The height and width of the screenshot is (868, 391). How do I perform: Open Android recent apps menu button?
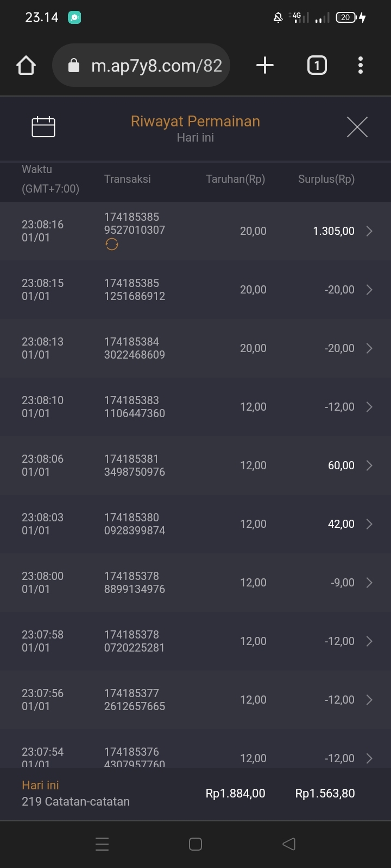tap(102, 844)
